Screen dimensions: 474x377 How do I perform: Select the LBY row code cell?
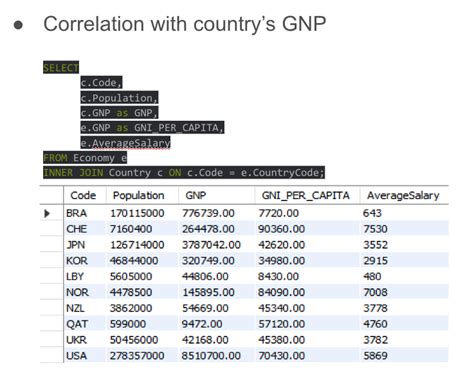pos(75,276)
